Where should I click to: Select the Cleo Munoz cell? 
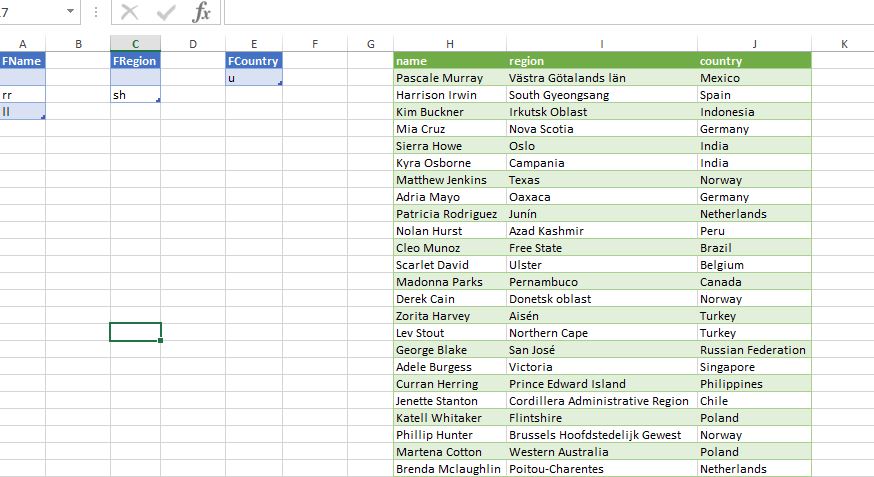(x=450, y=248)
